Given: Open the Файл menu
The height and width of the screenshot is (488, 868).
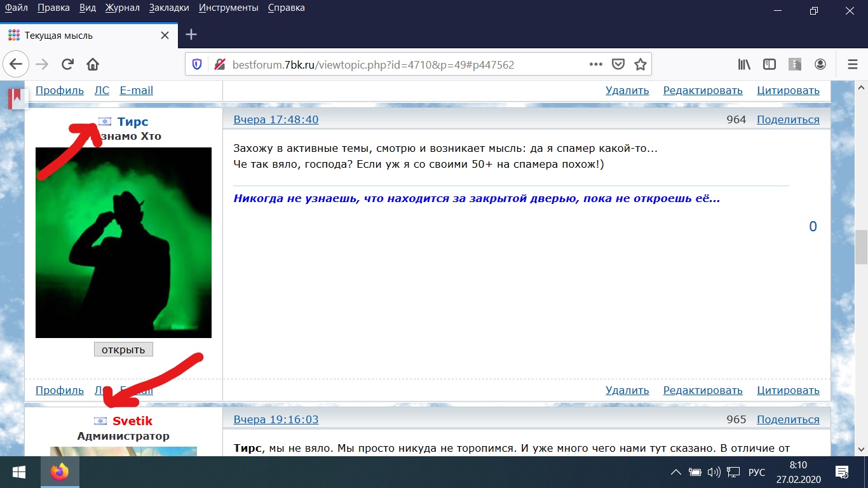Looking at the screenshot, I should [x=17, y=8].
